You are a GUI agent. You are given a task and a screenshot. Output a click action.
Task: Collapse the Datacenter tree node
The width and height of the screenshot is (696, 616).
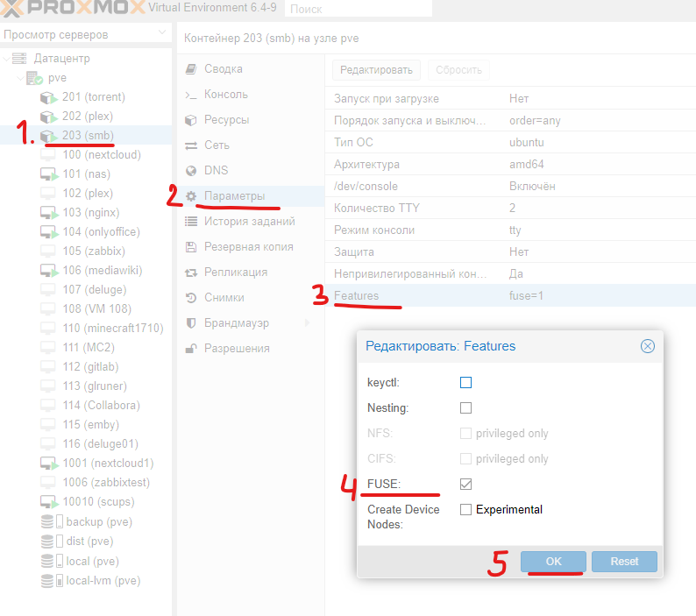click(7, 59)
